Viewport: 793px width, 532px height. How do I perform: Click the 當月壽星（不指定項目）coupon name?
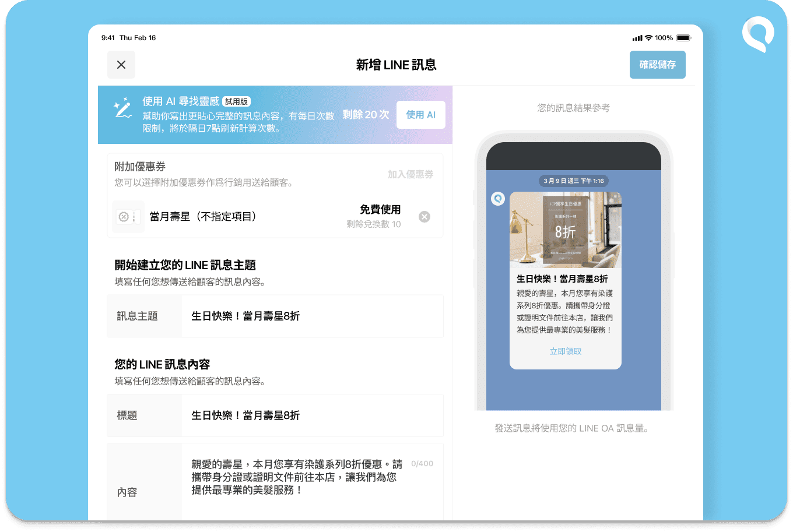(x=203, y=217)
